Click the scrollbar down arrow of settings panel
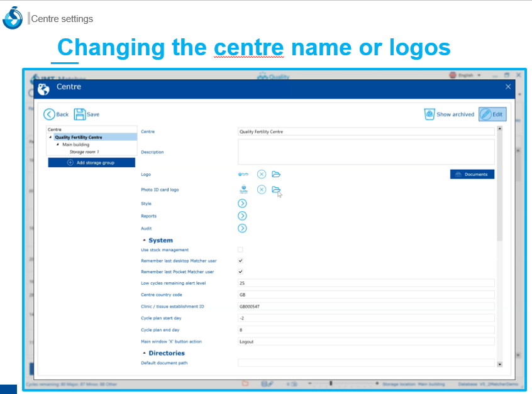 [x=500, y=364]
